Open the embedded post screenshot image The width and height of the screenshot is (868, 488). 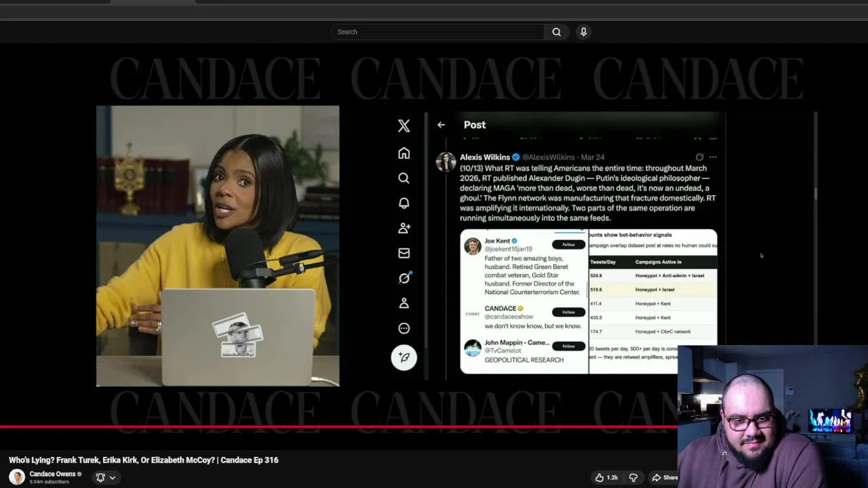(589, 302)
